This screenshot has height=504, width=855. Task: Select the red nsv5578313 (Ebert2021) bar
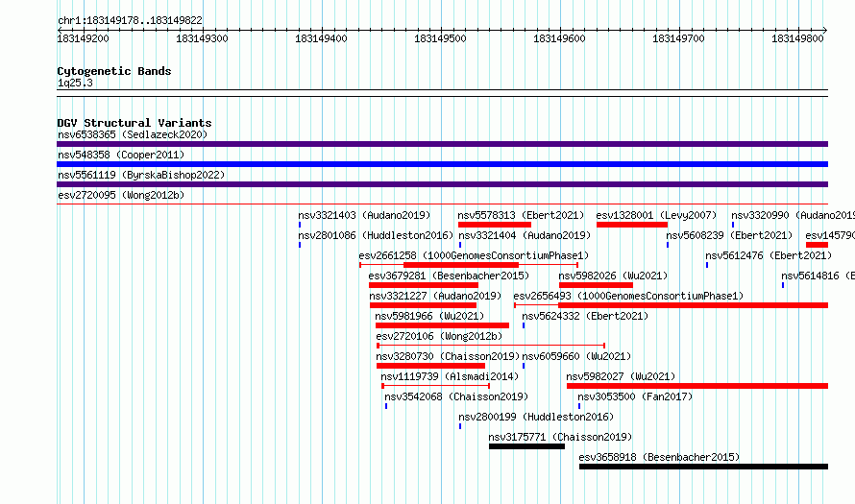click(x=495, y=225)
